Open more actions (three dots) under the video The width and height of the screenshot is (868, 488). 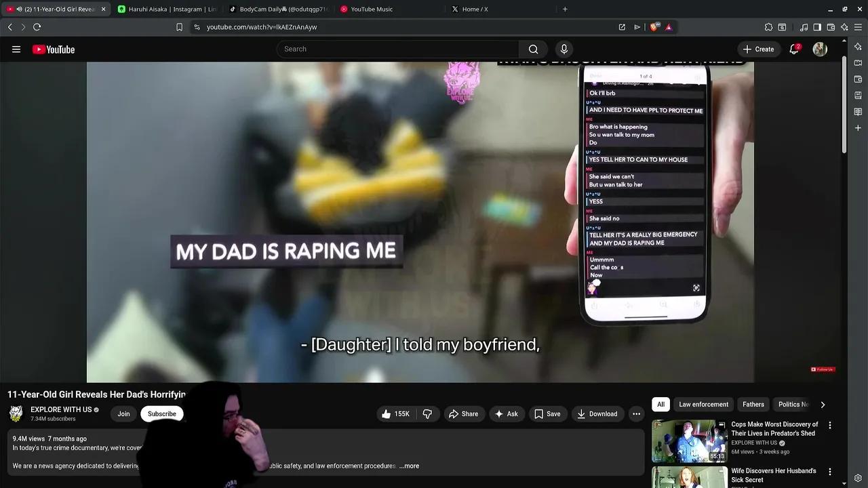click(636, 414)
